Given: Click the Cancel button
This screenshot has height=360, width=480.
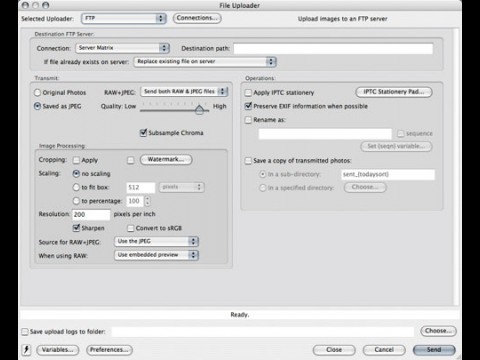Looking at the screenshot, I should pyautogui.click(x=384, y=350).
